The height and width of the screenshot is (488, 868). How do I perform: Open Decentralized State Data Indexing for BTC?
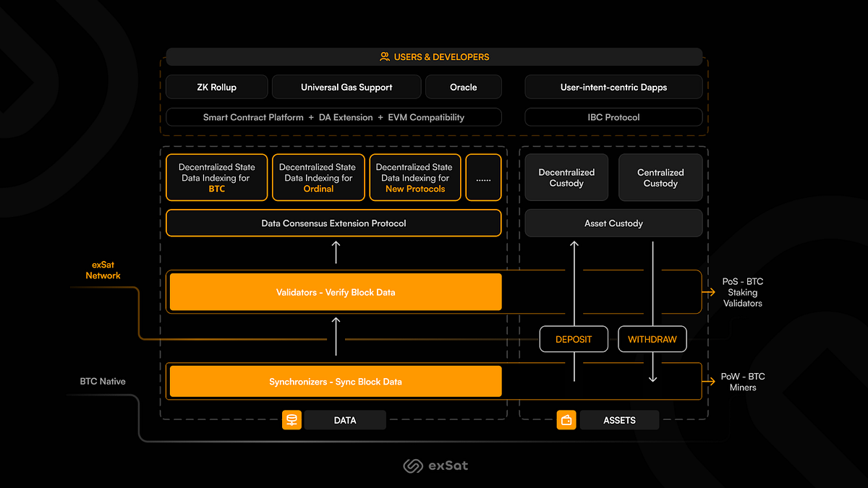pyautogui.click(x=216, y=177)
